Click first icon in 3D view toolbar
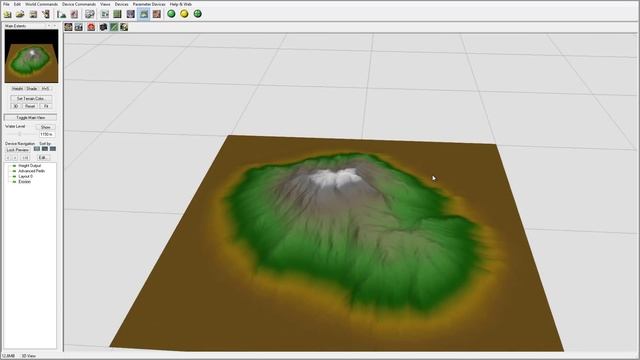This screenshot has height=360, width=640. pos(68,27)
